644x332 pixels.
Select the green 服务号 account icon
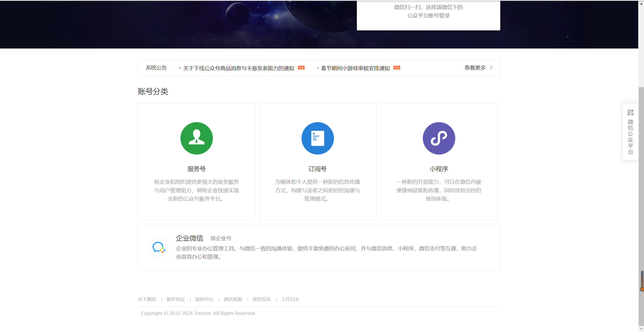(197, 138)
